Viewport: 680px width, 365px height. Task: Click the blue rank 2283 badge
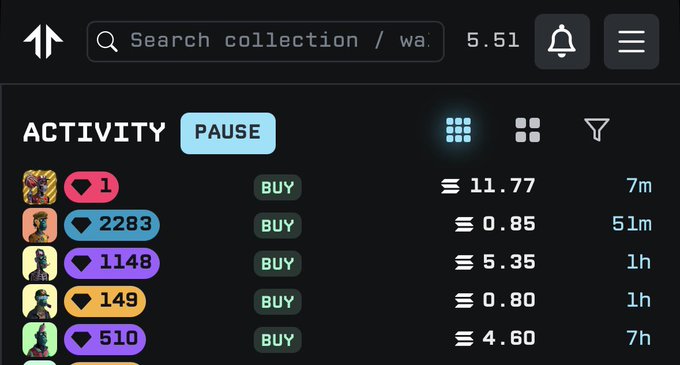[x=112, y=225]
